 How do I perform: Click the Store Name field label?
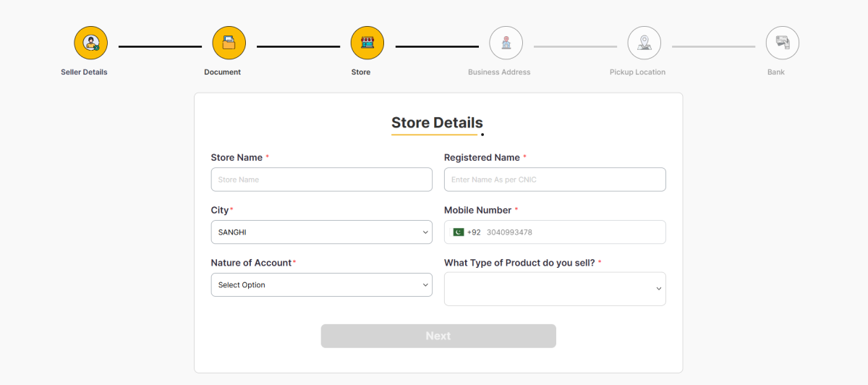(x=237, y=158)
